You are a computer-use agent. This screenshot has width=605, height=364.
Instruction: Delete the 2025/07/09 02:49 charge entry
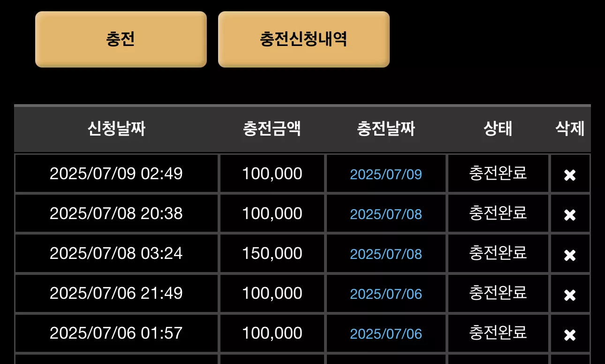570,175
